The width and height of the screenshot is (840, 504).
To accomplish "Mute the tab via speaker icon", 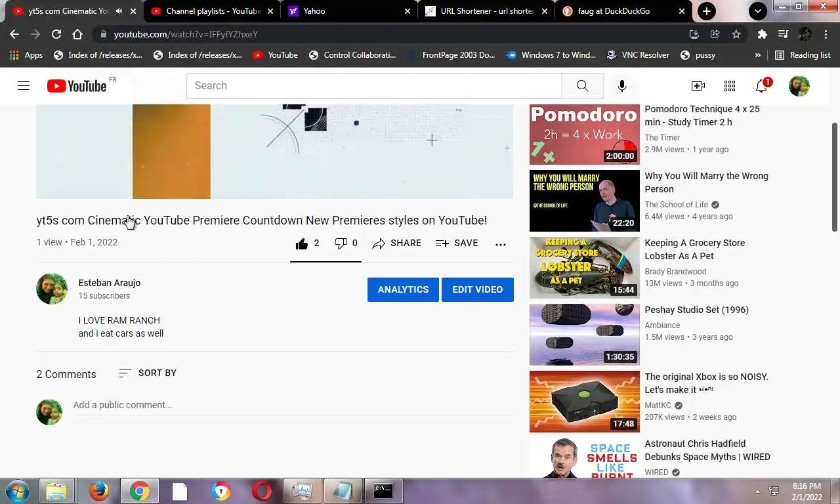I will pyautogui.click(x=119, y=11).
